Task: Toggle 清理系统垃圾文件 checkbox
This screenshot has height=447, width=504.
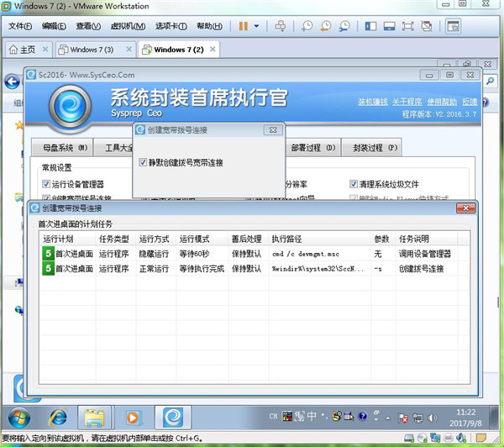Action: coord(354,184)
